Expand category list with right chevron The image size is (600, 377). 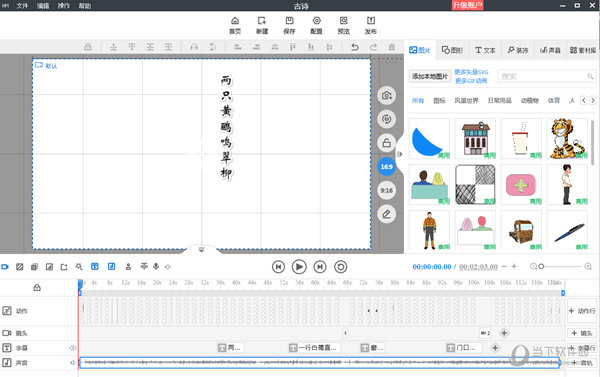593,100
